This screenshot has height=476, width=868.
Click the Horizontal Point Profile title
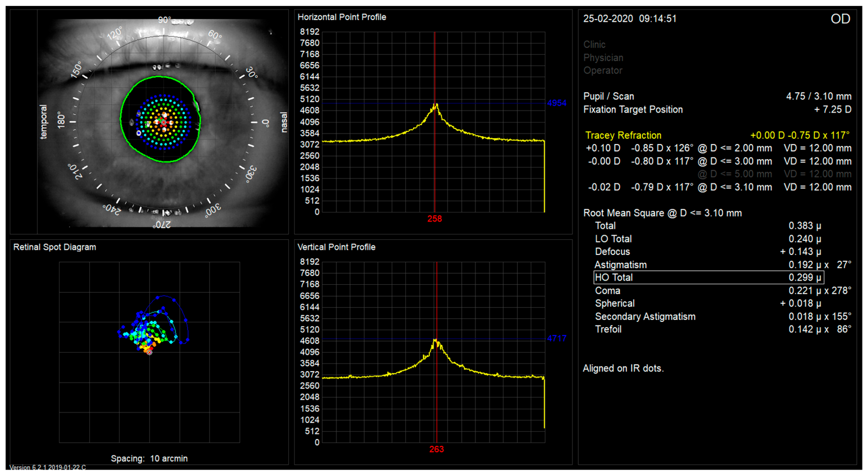[x=342, y=17]
